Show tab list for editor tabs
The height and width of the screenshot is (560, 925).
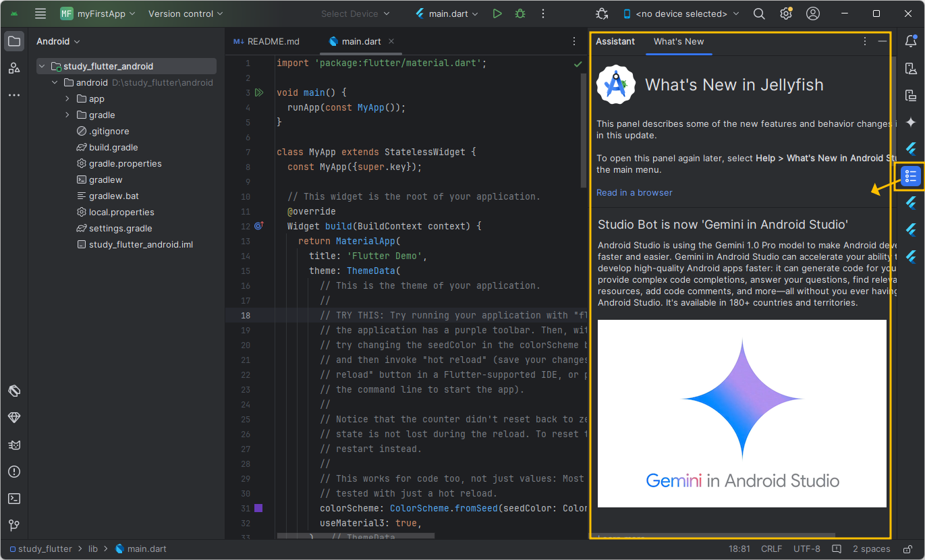coord(573,41)
